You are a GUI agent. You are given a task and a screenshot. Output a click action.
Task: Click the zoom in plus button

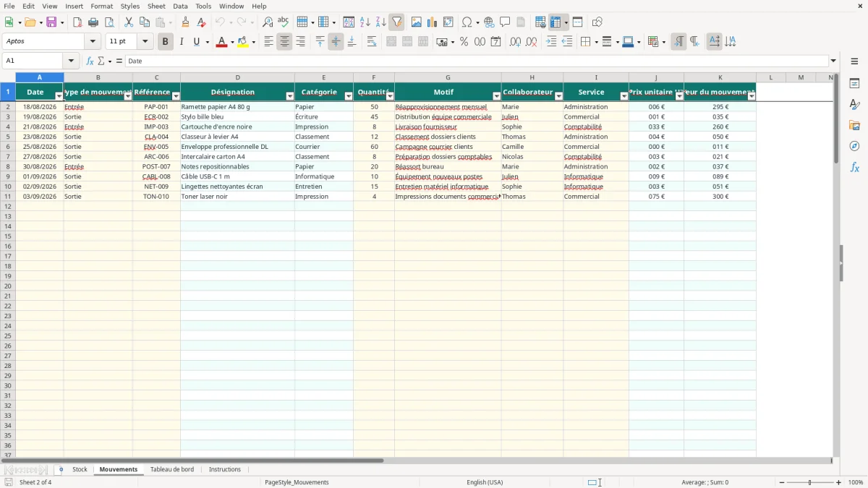(x=839, y=482)
